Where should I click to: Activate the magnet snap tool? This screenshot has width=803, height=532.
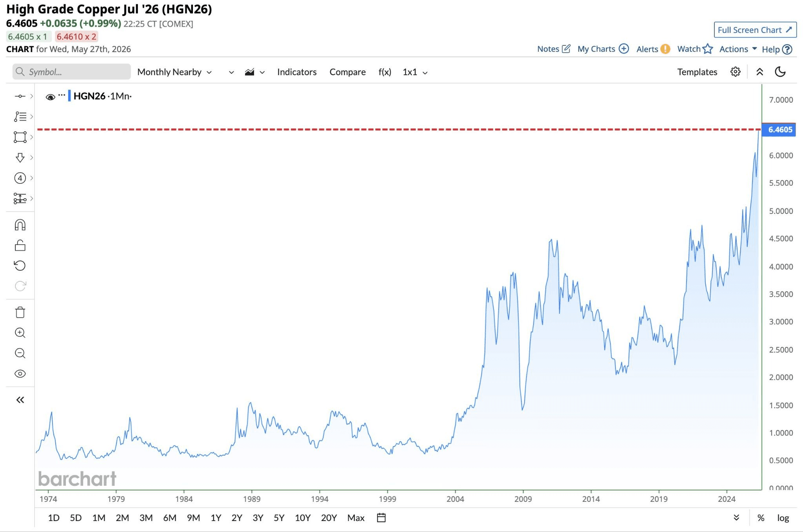(x=20, y=225)
